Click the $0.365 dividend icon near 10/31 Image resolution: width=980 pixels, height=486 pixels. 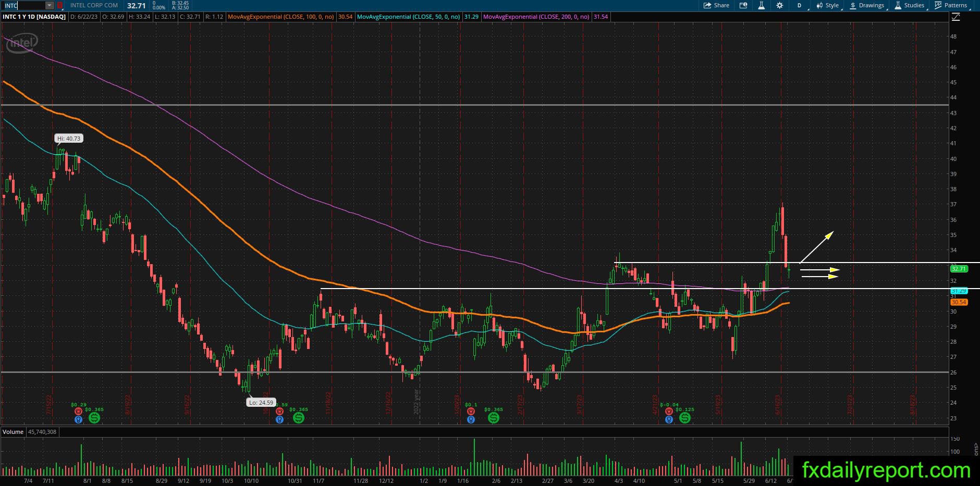coord(298,417)
